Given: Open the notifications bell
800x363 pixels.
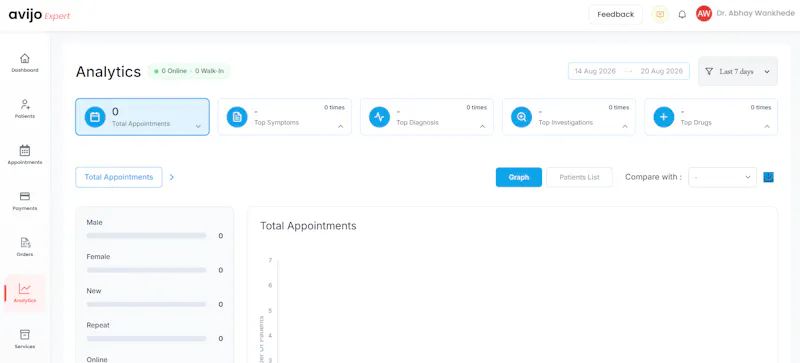Looking at the screenshot, I should point(682,14).
